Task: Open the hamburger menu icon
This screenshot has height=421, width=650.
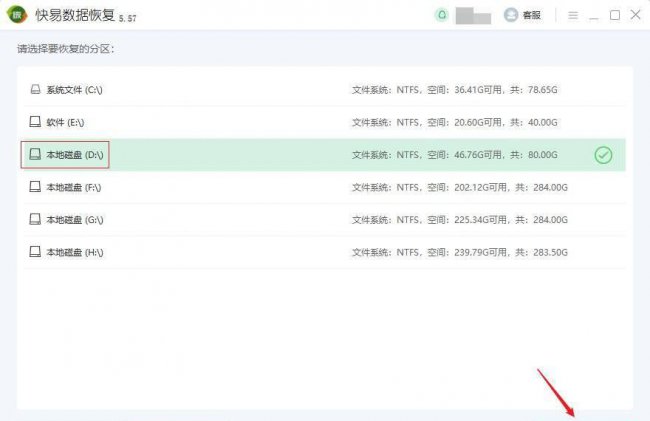Action: (x=573, y=15)
